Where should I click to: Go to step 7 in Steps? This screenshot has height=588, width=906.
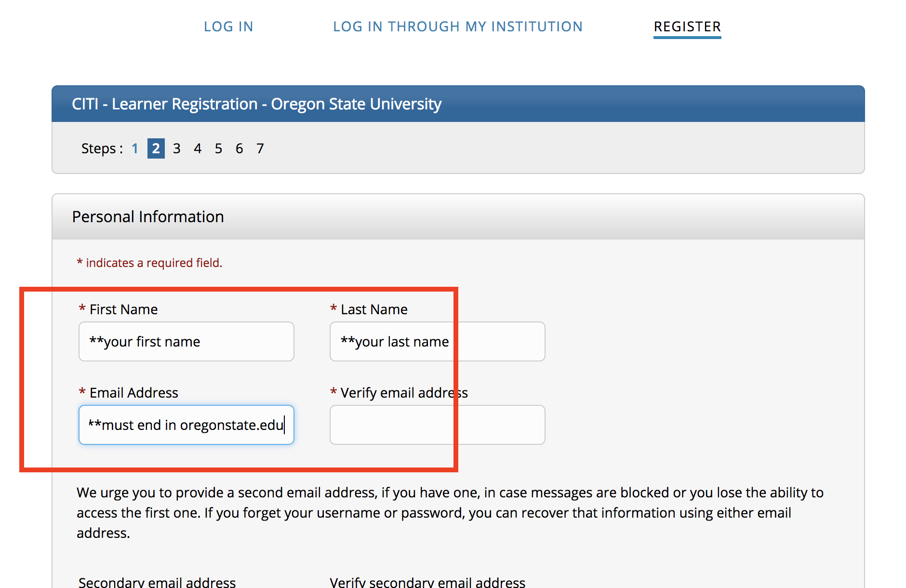pyautogui.click(x=260, y=148)
